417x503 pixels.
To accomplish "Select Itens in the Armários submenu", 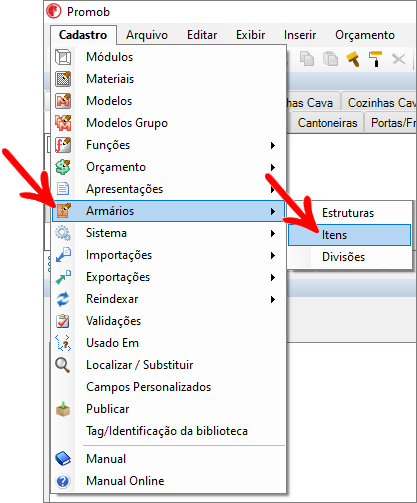I will pyautogui.click(x=350, y=235).
